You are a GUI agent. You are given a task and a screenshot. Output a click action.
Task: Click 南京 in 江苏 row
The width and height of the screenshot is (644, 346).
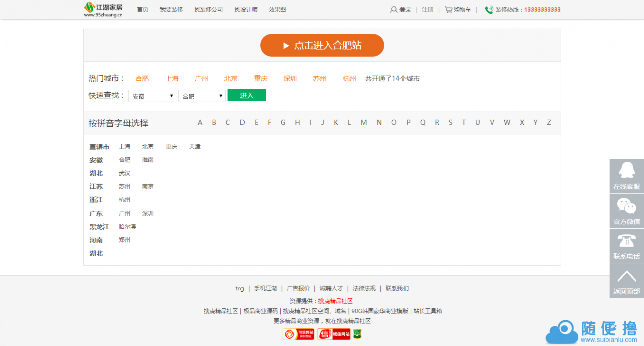click(x=148, y=186)
